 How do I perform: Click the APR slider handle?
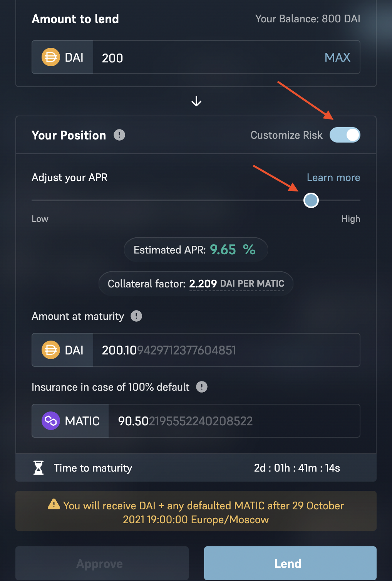pos(311,200)
